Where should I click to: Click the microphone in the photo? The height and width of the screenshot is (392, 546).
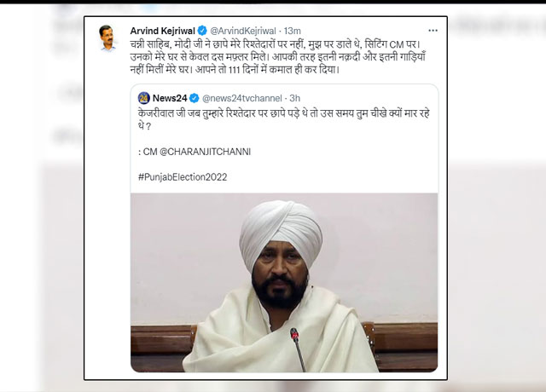click(x=298, y=349)
